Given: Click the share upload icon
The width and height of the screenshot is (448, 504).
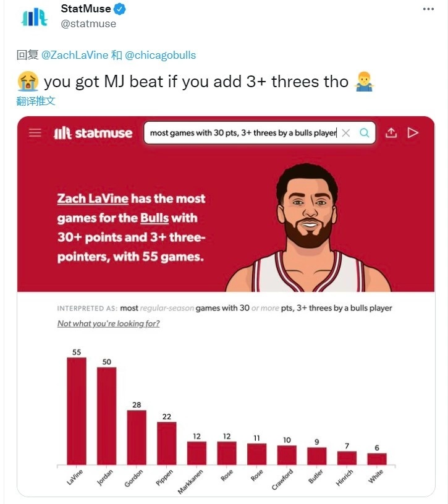Looking at the screenshot, I should tap(391, 132).
